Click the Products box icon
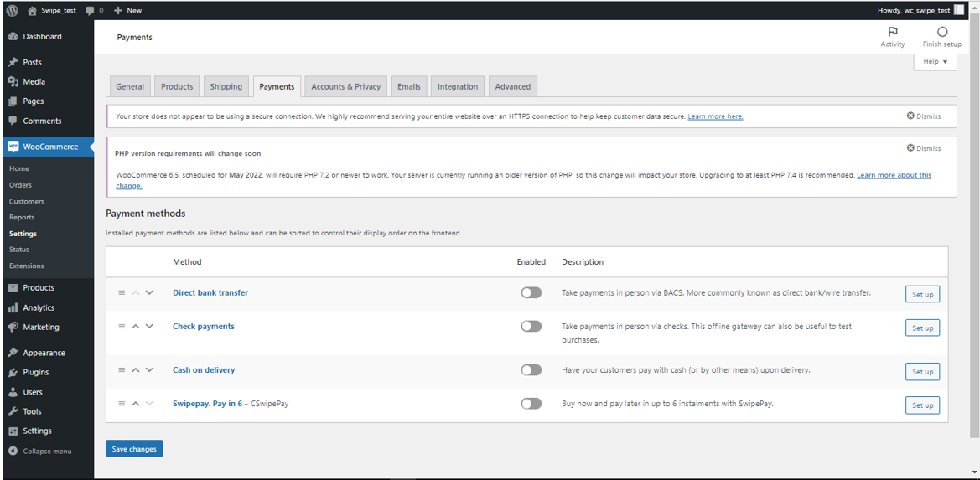Screen dimensions: 980x480 click(13, 288)
